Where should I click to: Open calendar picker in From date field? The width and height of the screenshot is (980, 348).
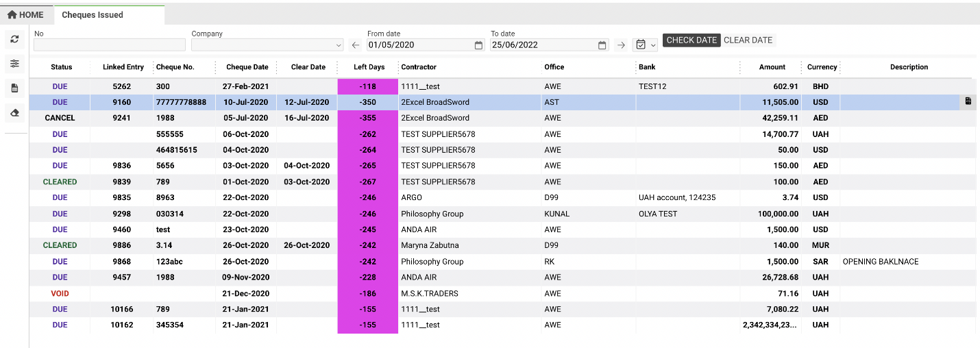coord(478,45)
